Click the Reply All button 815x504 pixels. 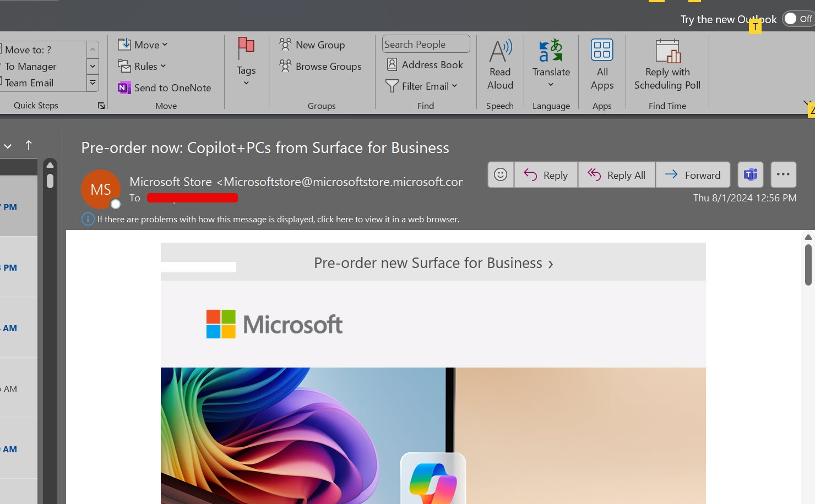[x=617, y=175]
